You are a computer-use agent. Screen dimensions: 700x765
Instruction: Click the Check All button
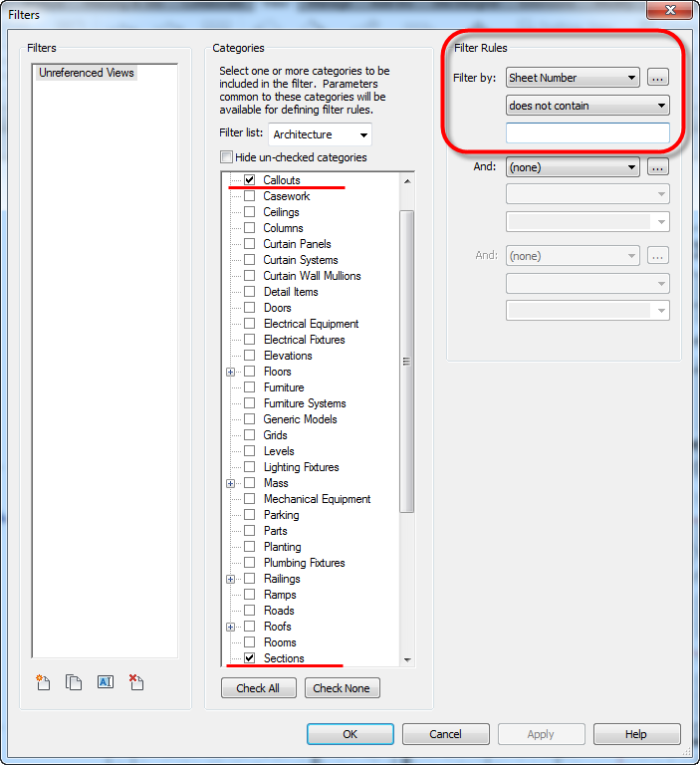point(258,688)
